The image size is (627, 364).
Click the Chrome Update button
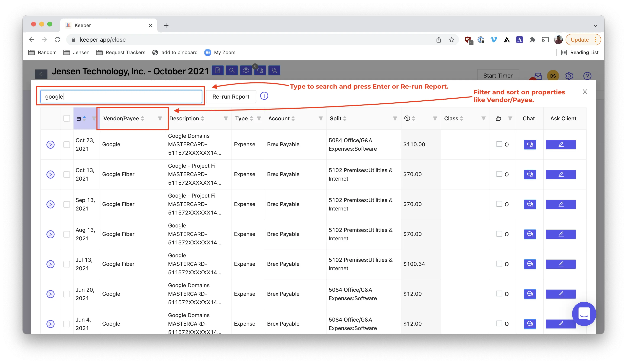(x=583, y=40)
